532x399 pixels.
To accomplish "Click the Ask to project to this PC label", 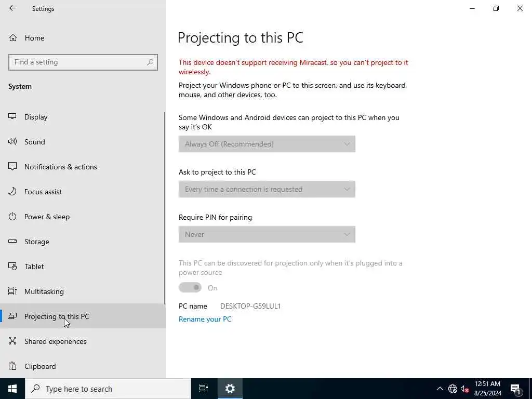I will [x=217, y=172].
